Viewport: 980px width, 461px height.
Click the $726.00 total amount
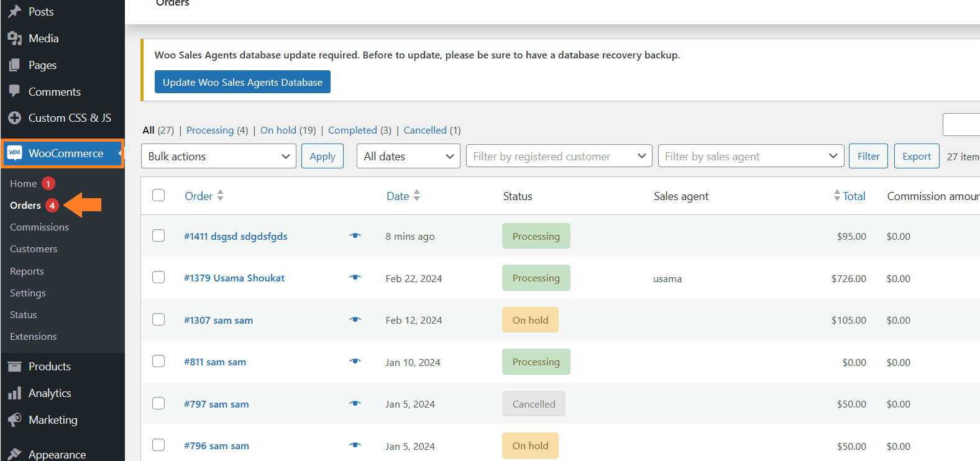[849, 278]
